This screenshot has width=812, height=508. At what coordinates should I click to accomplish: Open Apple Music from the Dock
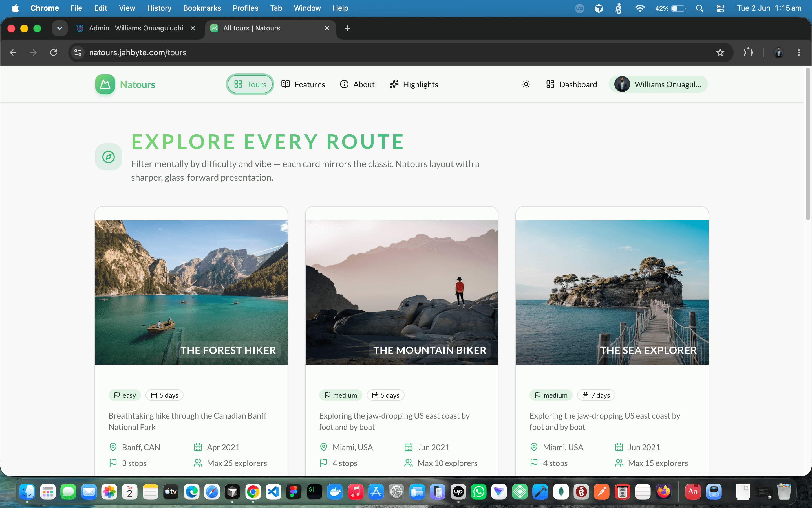coord(356,492)
